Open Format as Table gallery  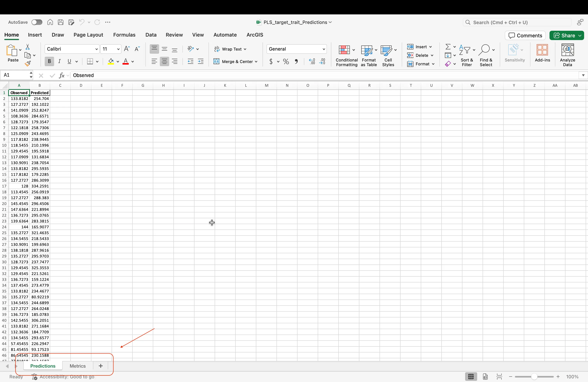coord(369,56)
